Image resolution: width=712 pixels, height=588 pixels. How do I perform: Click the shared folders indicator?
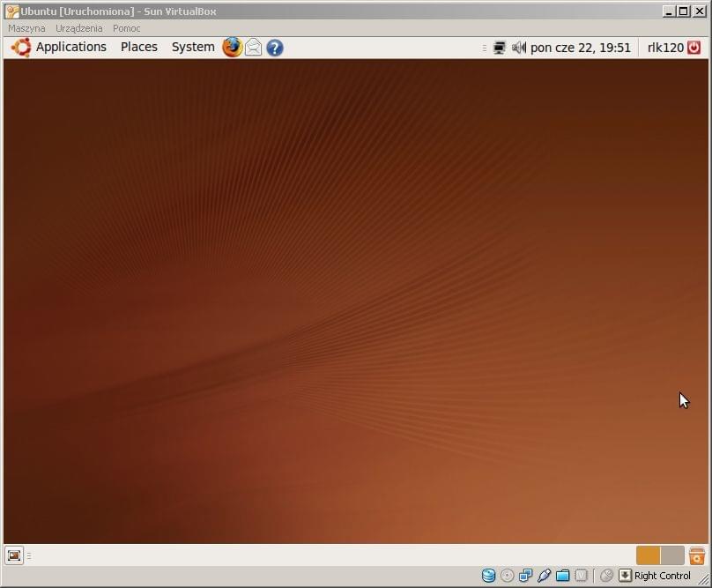pos(562,576)
